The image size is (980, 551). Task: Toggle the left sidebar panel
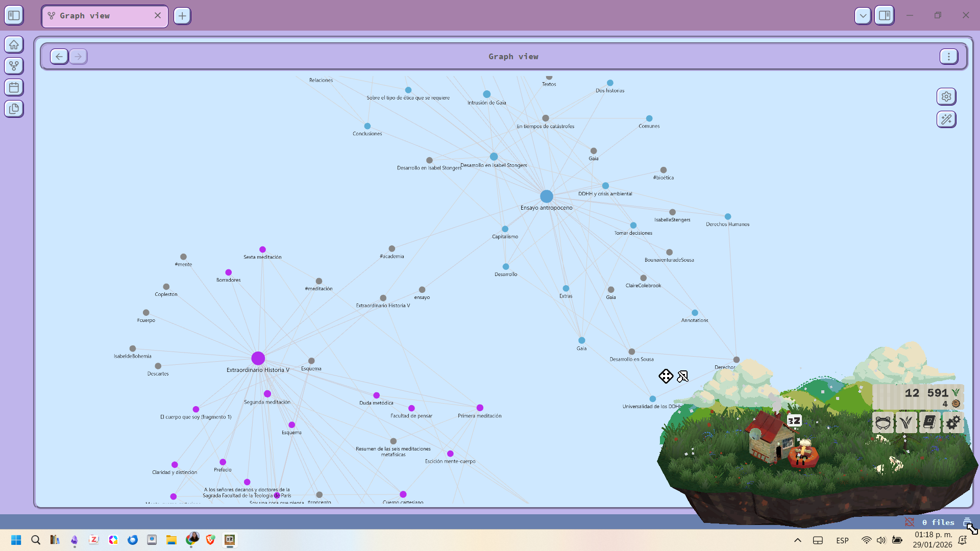[x=14, y=15]
